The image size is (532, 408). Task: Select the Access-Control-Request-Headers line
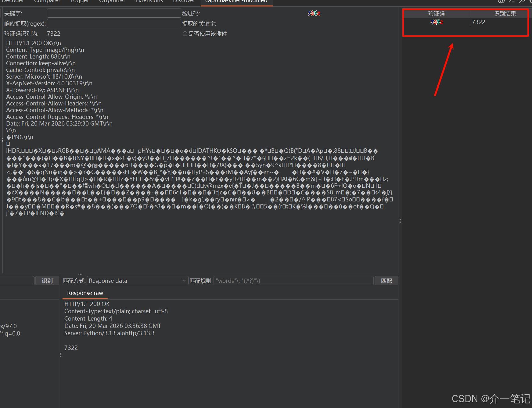click(57, 117)
